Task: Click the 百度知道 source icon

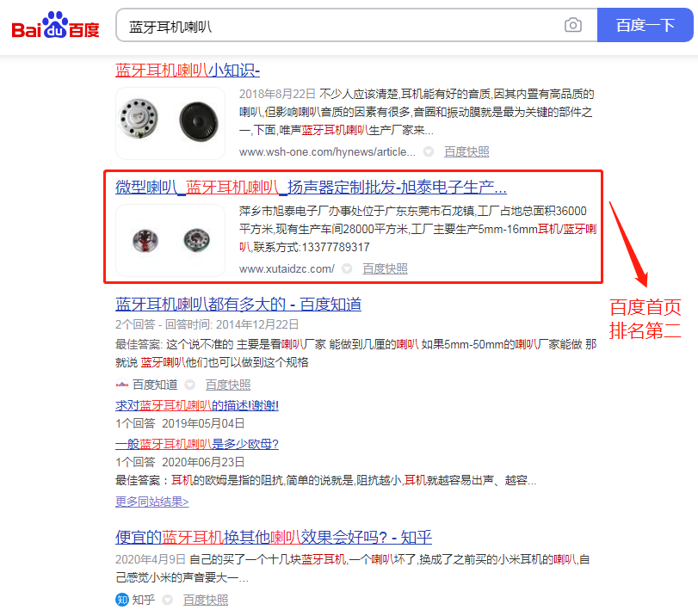Action: [122, 385]
